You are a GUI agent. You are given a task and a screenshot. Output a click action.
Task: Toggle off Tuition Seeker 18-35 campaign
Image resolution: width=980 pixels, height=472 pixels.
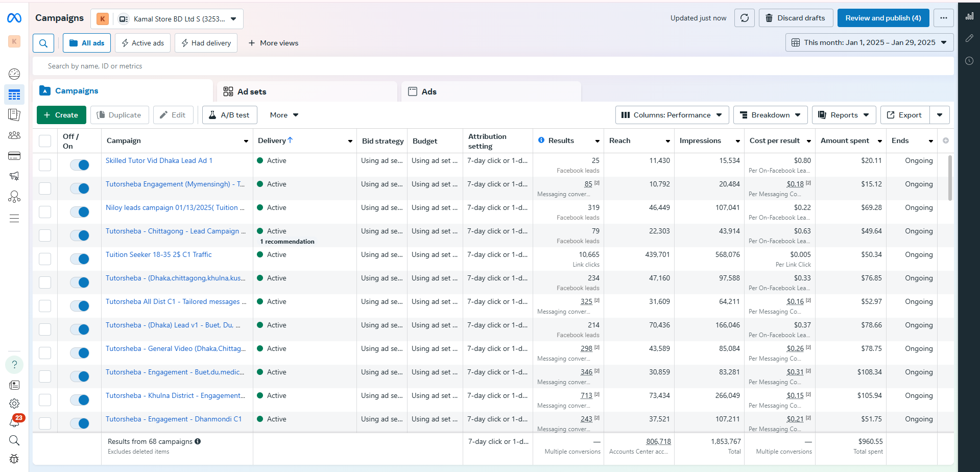[x=80, y=259]
